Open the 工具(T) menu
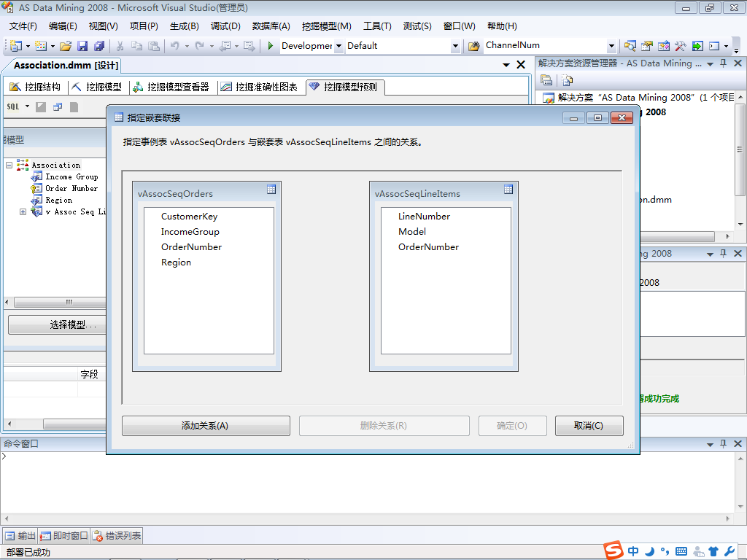Viewport: 747px width, 560px height. [377, 26]
